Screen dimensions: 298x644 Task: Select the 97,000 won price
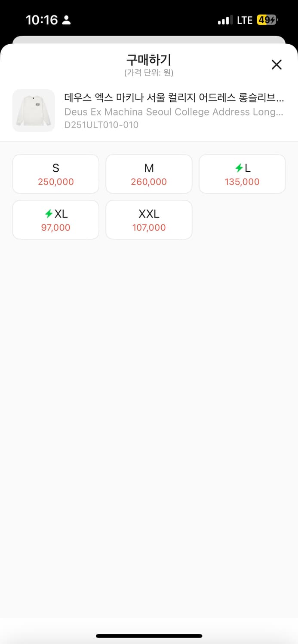tap(56, 228)
